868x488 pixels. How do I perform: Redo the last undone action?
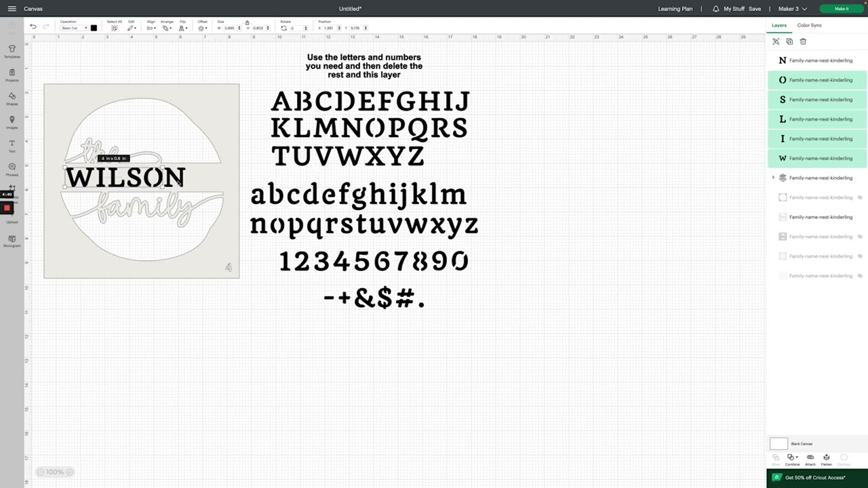[x=46, y=26]
